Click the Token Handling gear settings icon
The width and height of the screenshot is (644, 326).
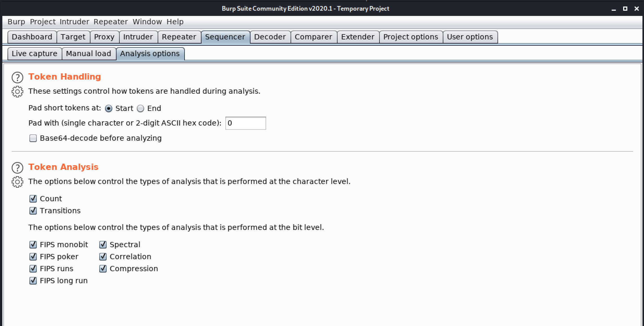pyautogui.click(x=17, y=92)
